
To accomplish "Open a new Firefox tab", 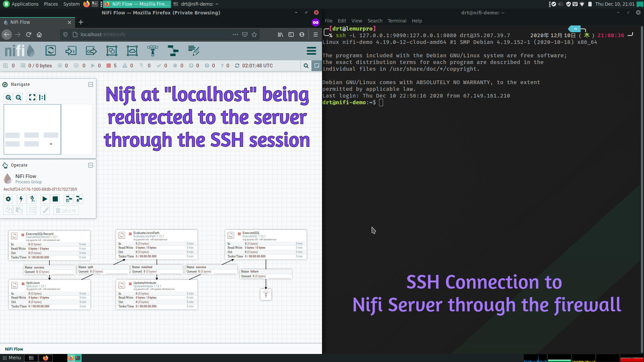I will tap(81, 22).
